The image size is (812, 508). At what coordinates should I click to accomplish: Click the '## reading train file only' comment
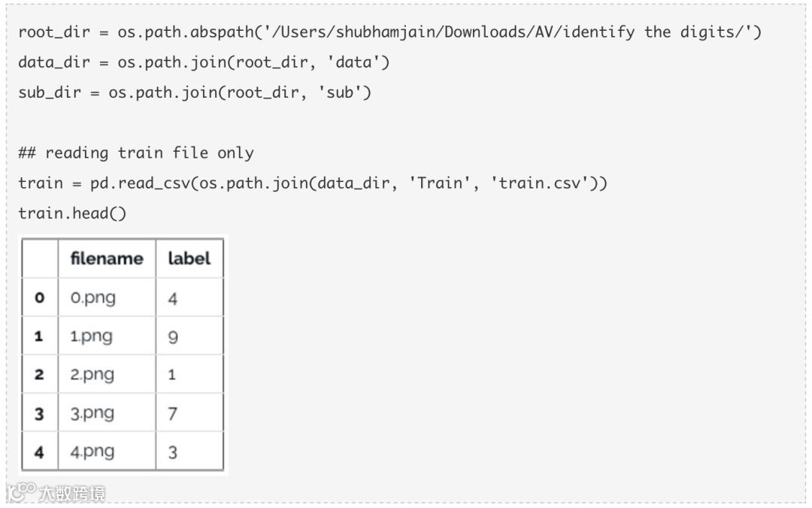136,153
